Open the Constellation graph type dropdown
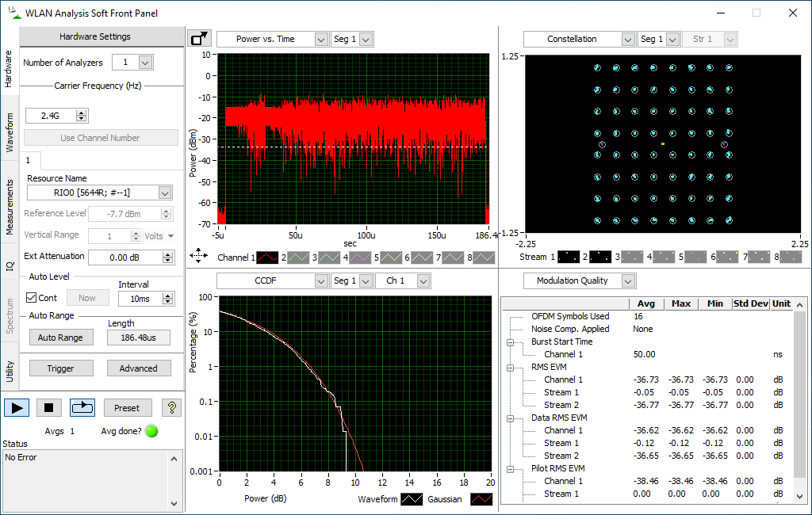Image resolution: width=812 pixels, height=515 pixels. (628, 40)
